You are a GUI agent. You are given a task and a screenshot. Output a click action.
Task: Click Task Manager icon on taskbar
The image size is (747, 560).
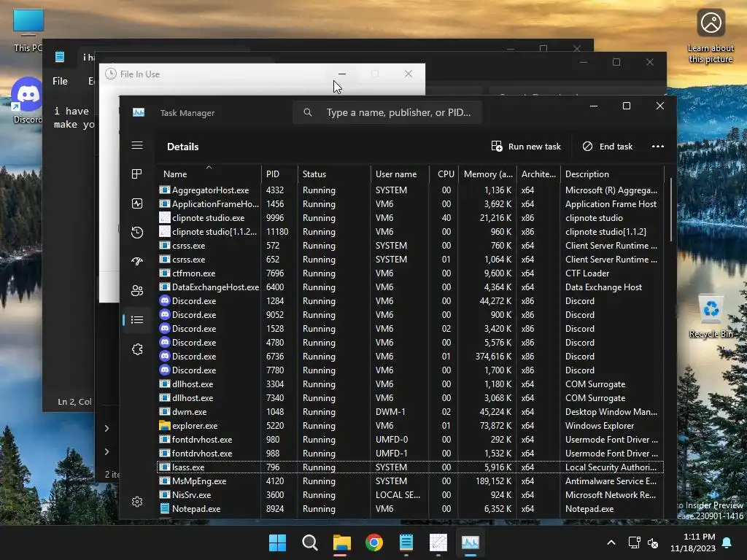[x=471, y=542]
